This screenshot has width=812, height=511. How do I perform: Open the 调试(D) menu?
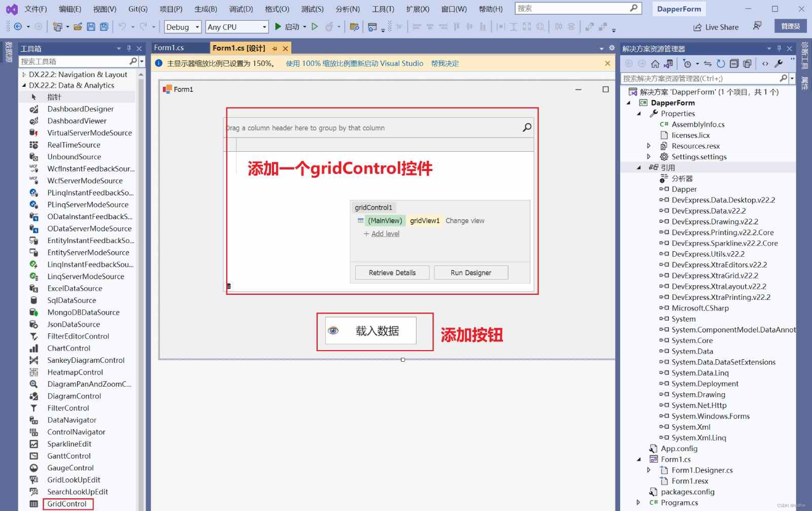[x=241, y=9]
